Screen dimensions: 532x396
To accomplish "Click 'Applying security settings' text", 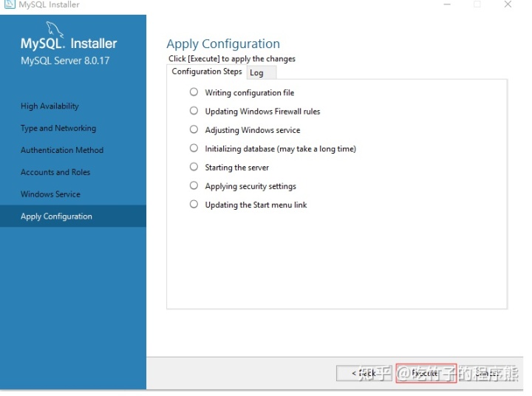I will click(x=250, y=186).
